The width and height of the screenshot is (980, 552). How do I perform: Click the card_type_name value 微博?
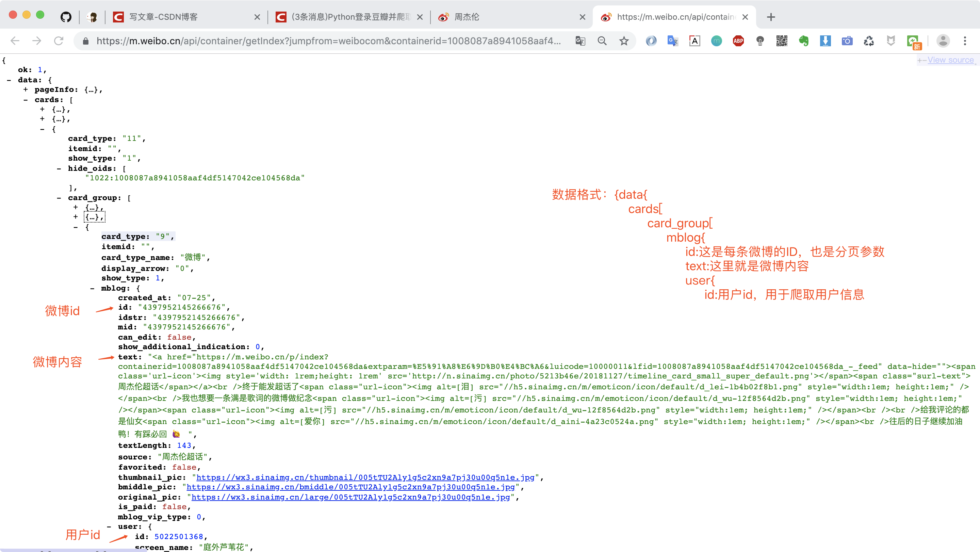(193, 257)
